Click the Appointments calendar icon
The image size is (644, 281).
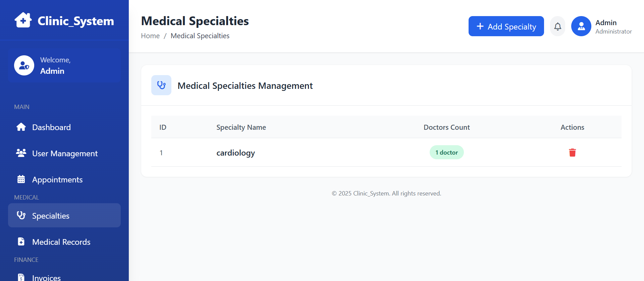click(x=21, y=179)
